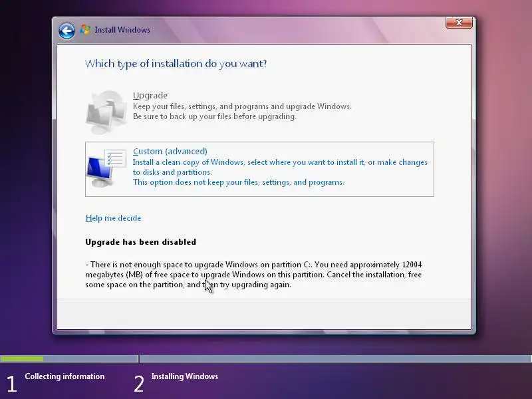Viewport: 532px width, 399px height.
Task: Click 'Keep your files, settings, and programs' line
Action: [x=242, y=106]
